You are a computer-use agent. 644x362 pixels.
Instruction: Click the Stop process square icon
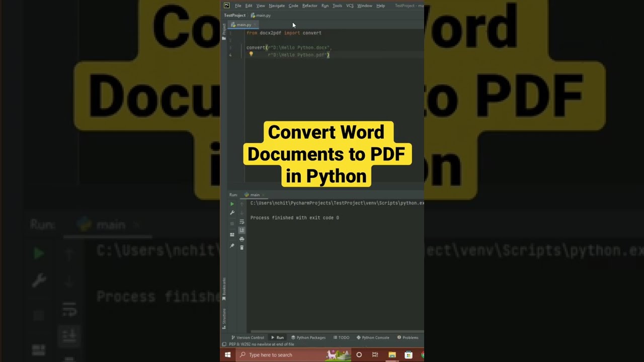232,223
